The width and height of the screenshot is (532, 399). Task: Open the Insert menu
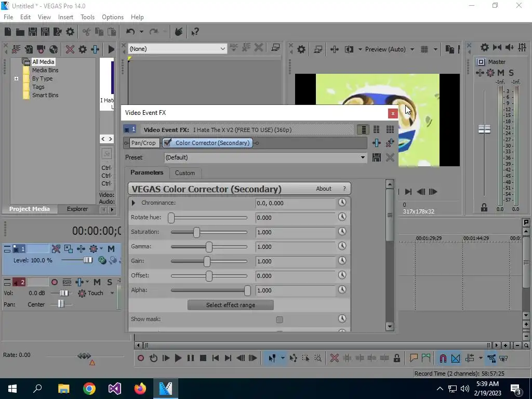[x=65, y=17]
